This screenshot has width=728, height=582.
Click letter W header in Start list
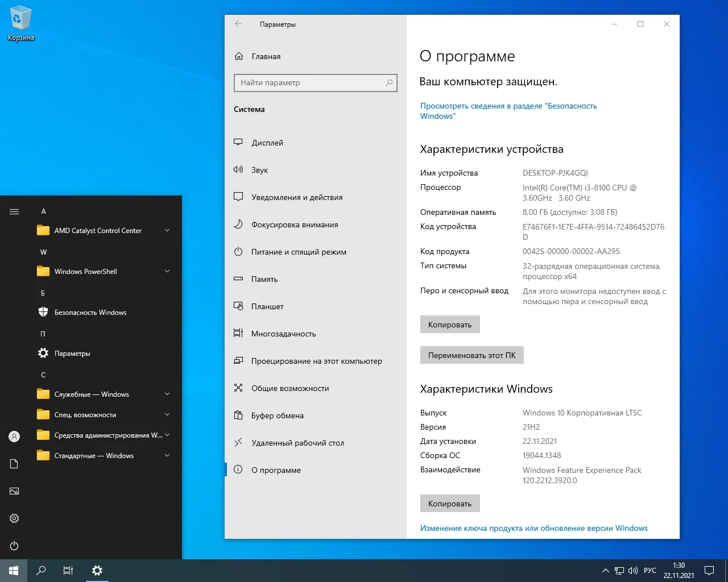click(x=43, y=252)
